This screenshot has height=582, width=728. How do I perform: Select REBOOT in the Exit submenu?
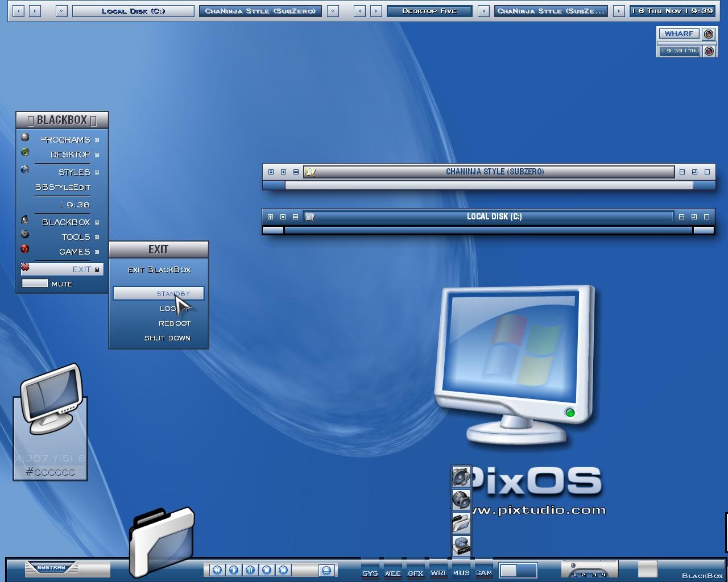pyautogui.click(x=159, y=323)
